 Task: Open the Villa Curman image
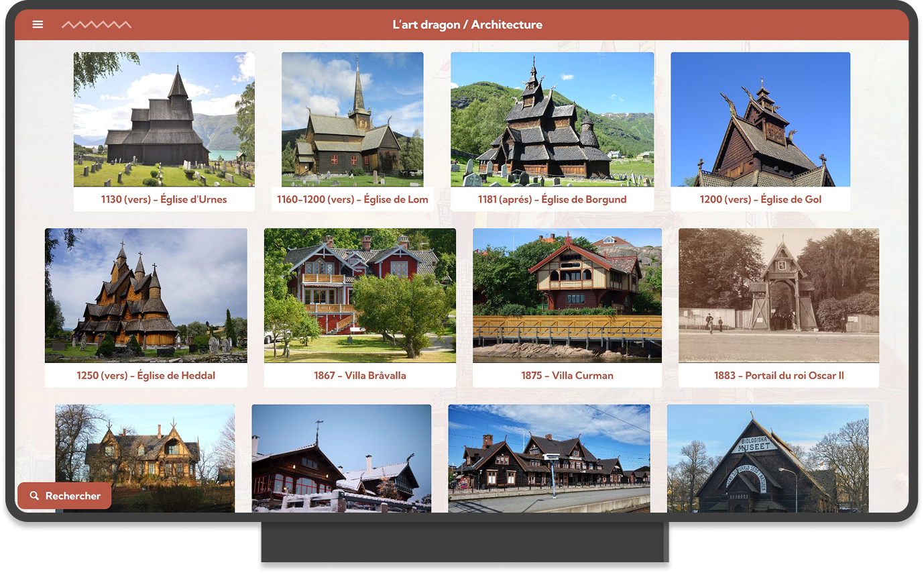(x=567, y=295)
